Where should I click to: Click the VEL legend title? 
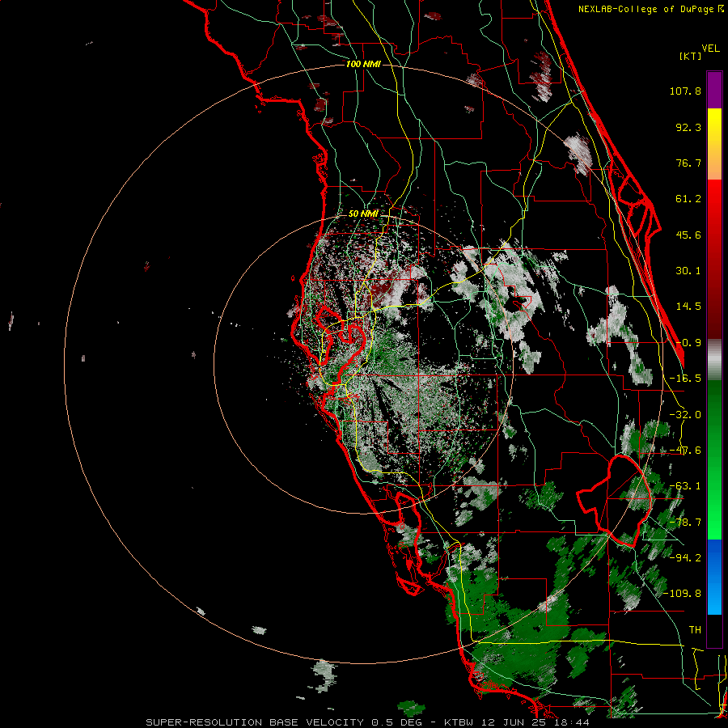coord(710,49)
